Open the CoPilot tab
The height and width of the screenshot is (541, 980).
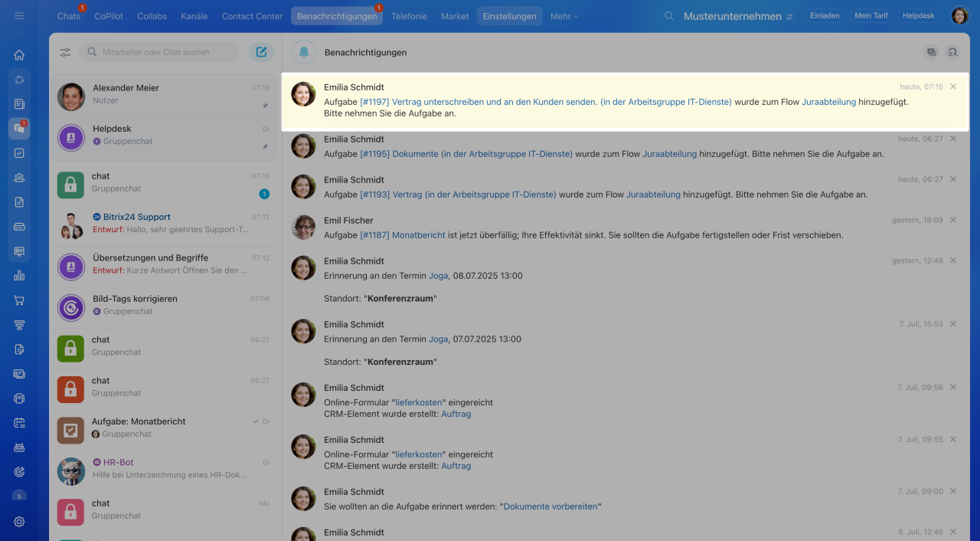click(x=109, y=16)
